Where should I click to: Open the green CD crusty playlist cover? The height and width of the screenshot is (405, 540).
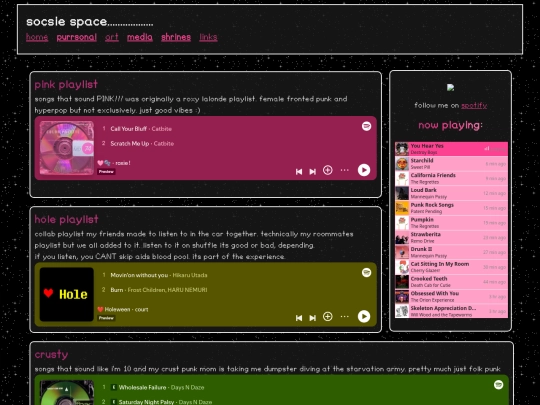pyautogui.click(x=66, y=392)
